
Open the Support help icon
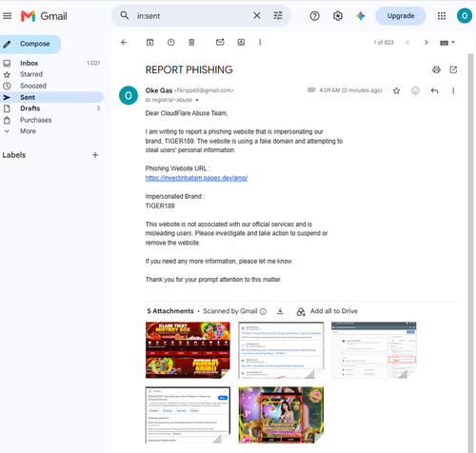point(314,16)
